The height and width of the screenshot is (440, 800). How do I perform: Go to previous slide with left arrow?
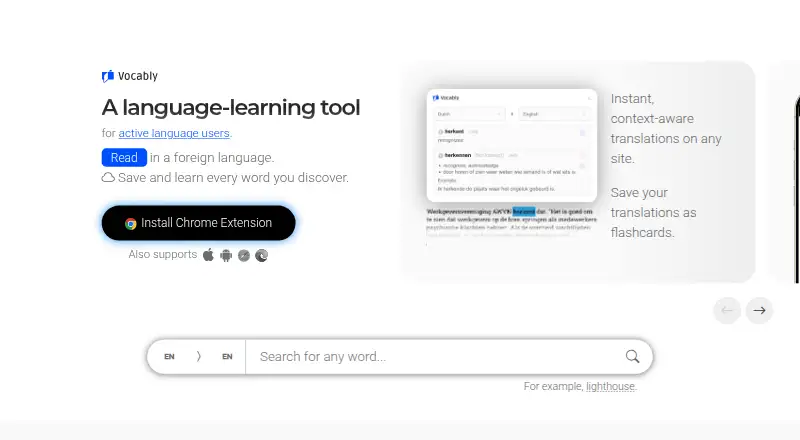pyautogui.click(x=727, y=310)
